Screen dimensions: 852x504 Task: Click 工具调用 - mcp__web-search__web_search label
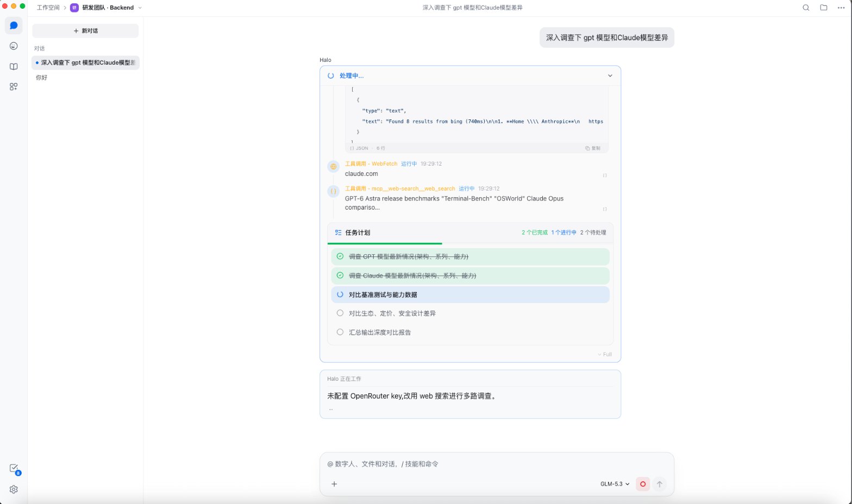point(400,188)
